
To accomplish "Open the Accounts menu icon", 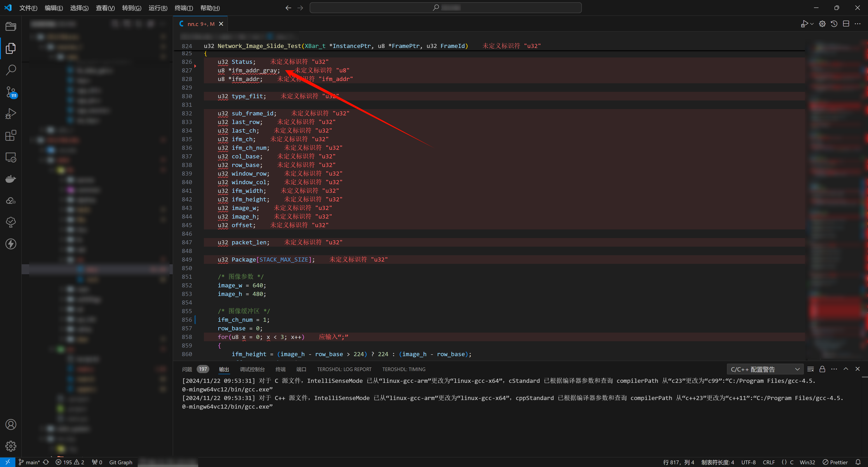I will [x=11, y=424].
